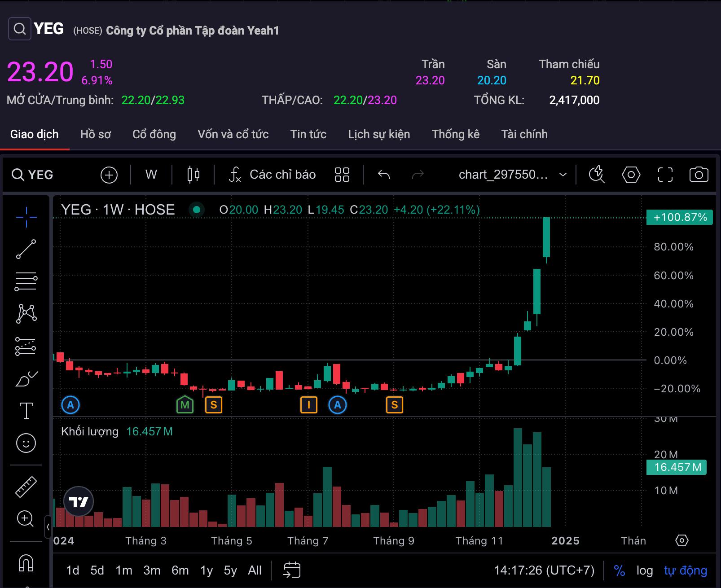Toggle percent scale on price axis
This screenshot has width=721, height=588.
(619, 570)
